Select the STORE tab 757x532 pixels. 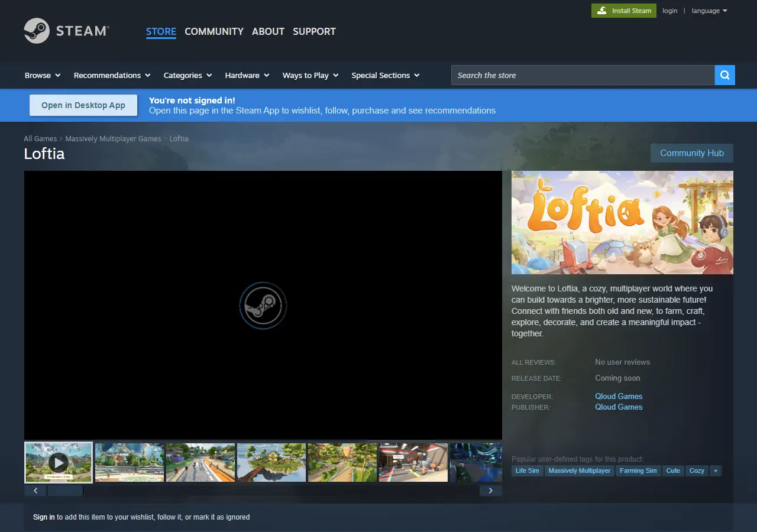pyautogui.click(x=161, y=31)
